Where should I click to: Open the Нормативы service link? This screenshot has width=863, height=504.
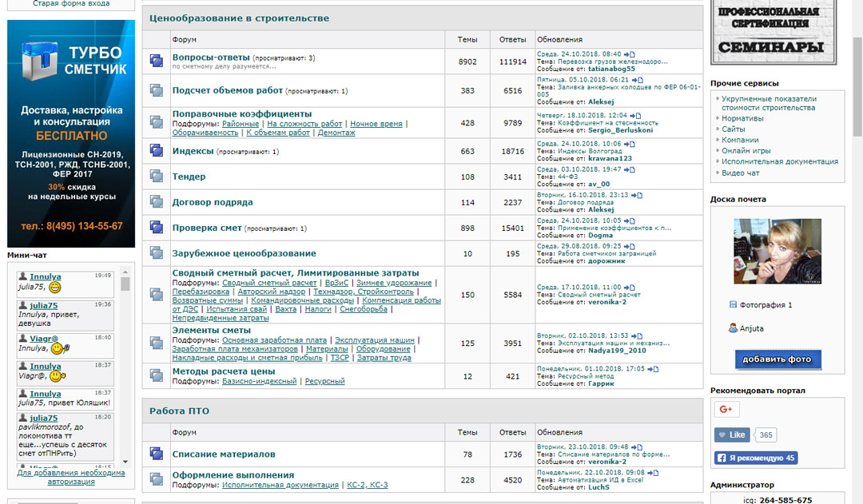[x=742, y=118]
